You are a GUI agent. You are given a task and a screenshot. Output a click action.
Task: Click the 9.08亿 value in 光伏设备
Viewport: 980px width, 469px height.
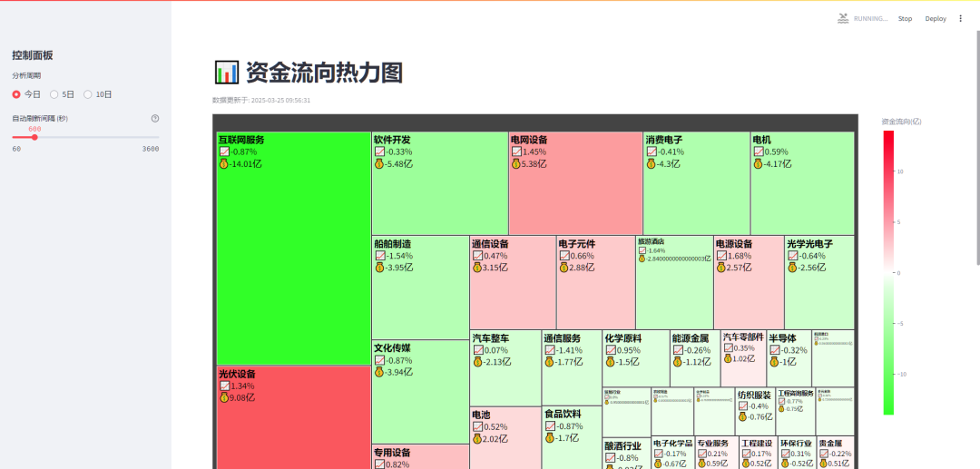tap(243, 398)
